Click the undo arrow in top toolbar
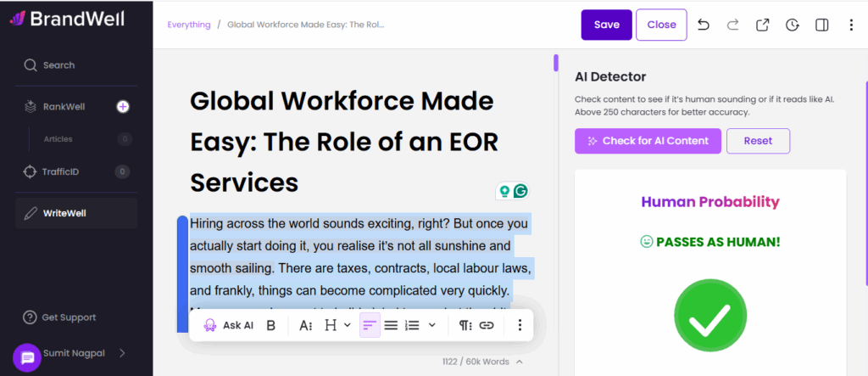Image resolution: width=868 pixels, height=376 pixels. pyautogui.click(x=704, y=25)
